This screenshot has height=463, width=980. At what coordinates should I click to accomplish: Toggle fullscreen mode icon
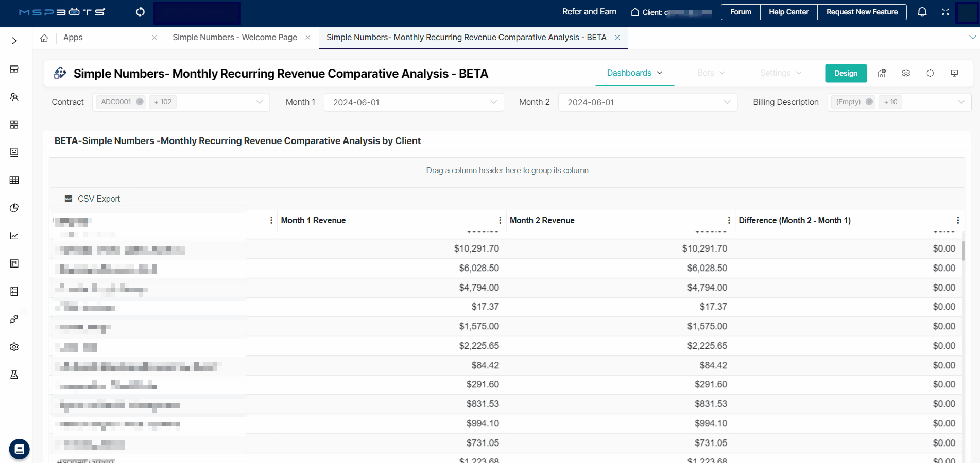click(945, 12)
